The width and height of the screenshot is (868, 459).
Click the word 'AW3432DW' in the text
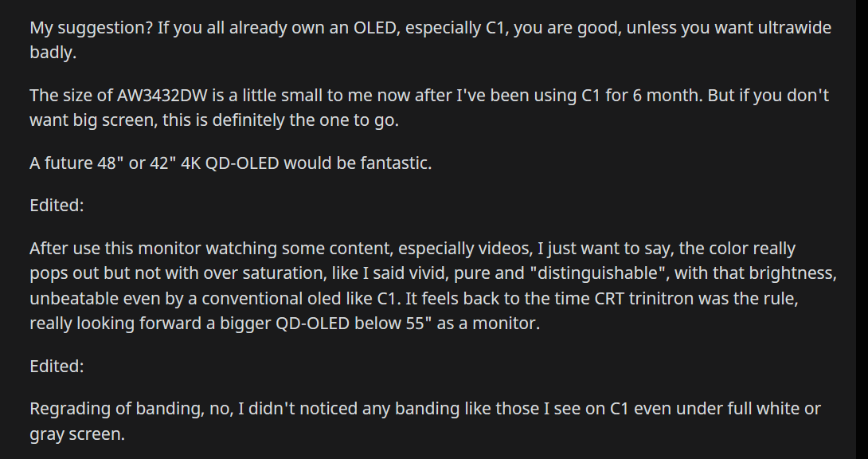(162, 96)
